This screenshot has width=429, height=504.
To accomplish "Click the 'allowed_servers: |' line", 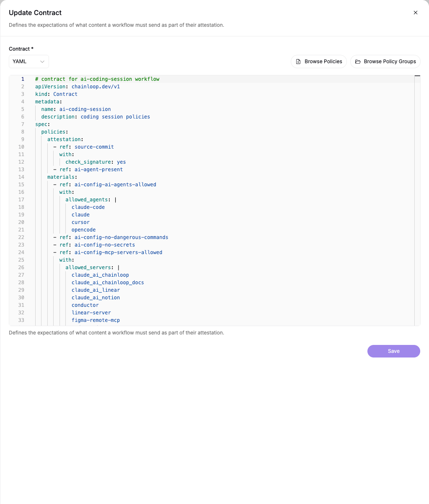I will click(93, 267).
